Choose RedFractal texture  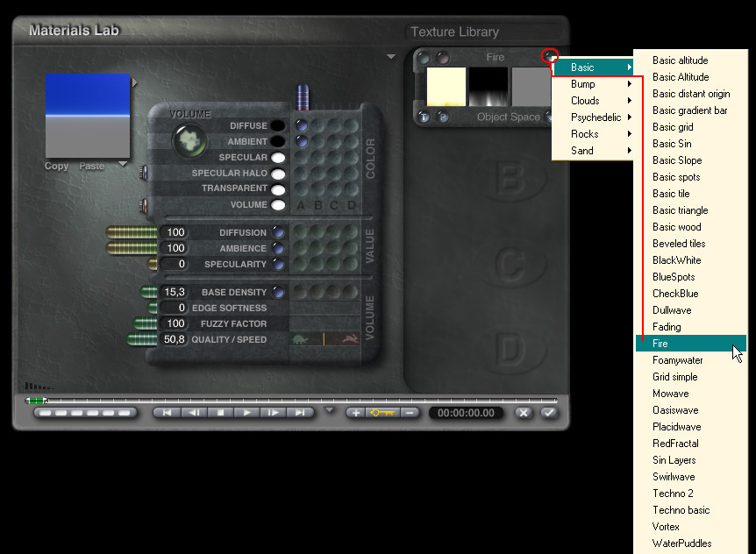tap(691, 444)
